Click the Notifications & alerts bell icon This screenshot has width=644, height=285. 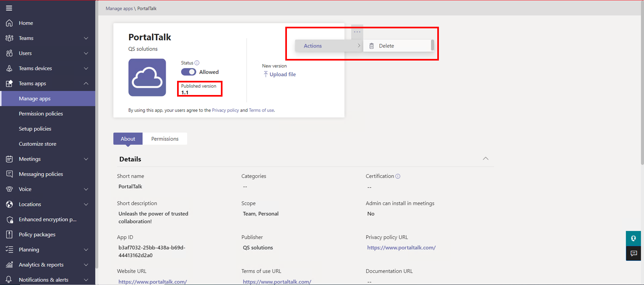[x=9, y=280]
